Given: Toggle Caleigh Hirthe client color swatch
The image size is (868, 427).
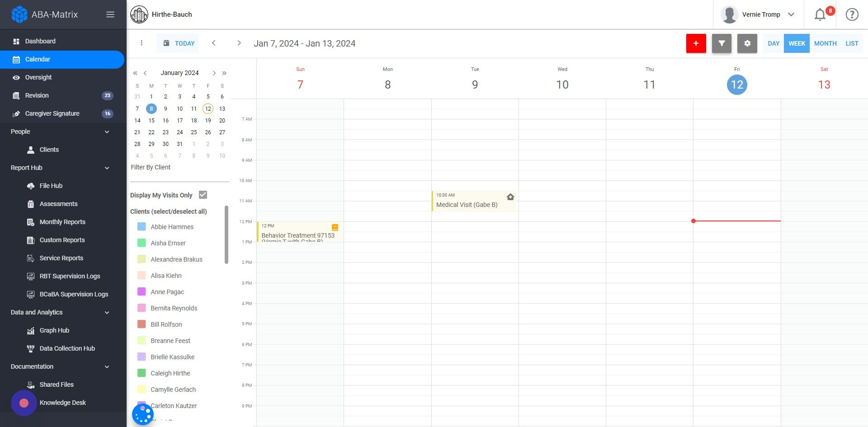Looking at the screenshot, I should coord(142,373).
